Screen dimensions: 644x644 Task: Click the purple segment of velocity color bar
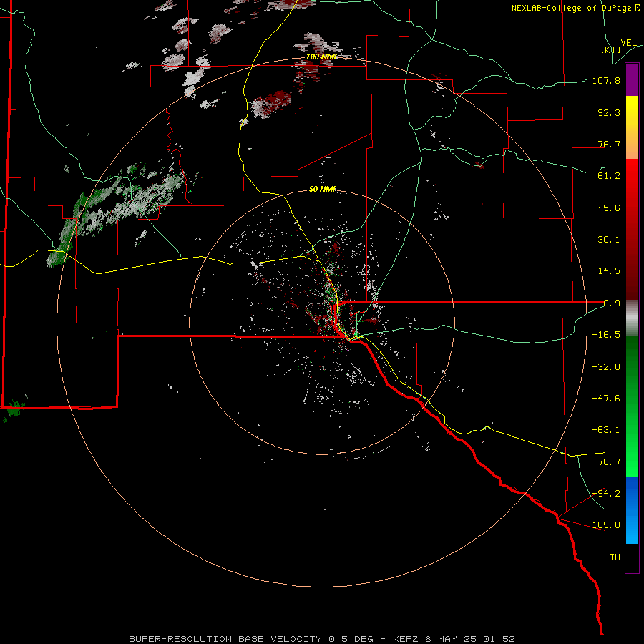[x=632, y=80]
